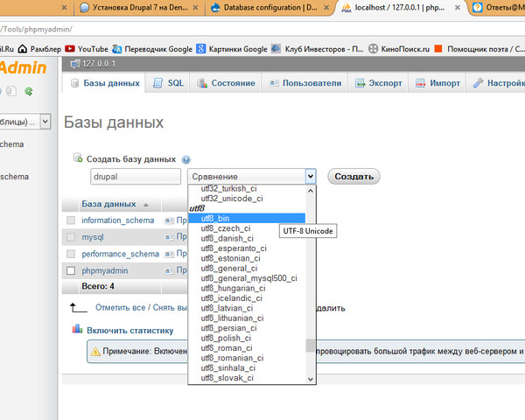
Task: Select utf8_general_mysql500_ci option
Action: point(248,278)
